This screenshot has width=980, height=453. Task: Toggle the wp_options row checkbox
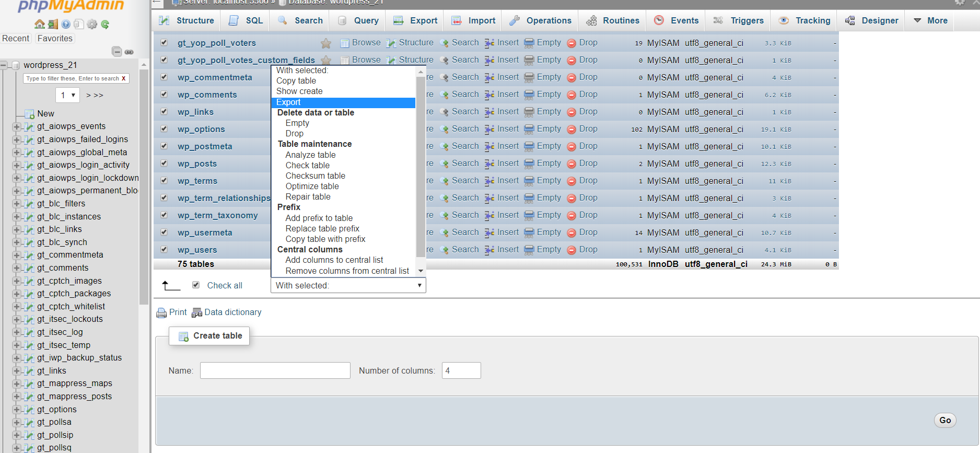[164, 129]
